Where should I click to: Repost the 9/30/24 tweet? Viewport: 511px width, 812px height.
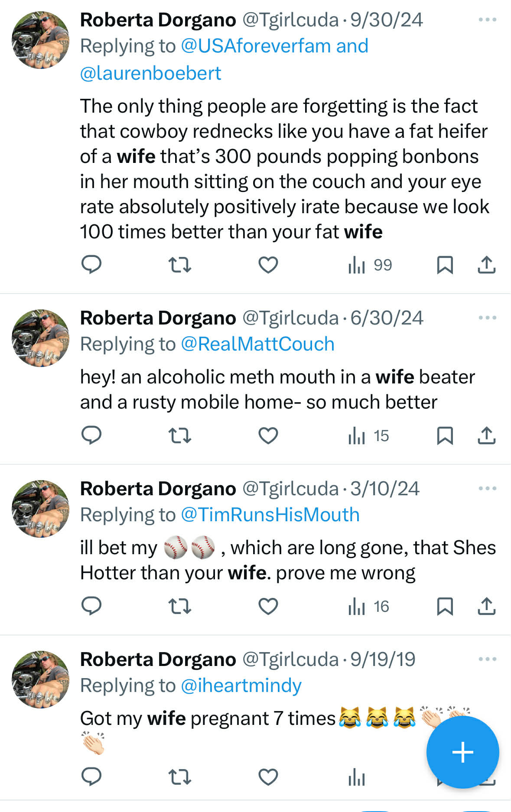click(179, 265)
